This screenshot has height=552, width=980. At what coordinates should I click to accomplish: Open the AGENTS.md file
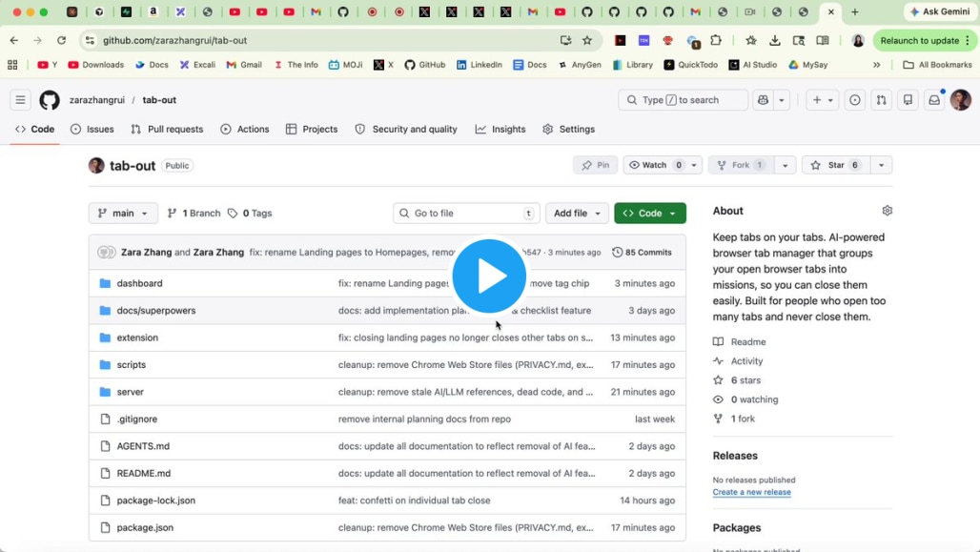click(x=143, y=446)
